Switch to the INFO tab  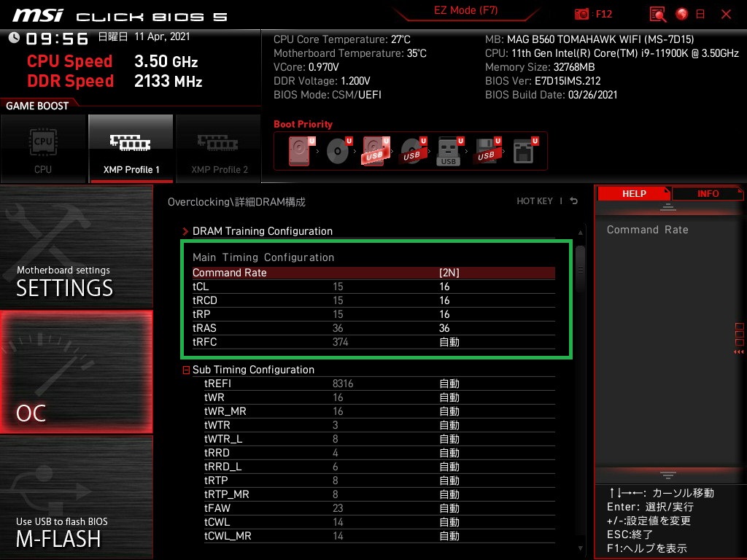[x=708, y=194]
